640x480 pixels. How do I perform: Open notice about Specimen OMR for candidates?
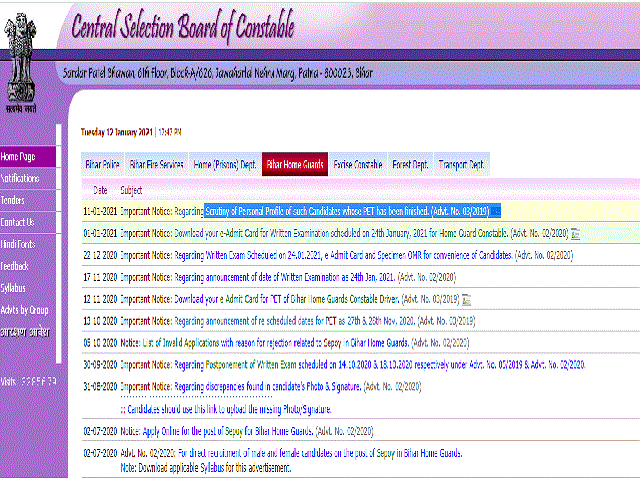coord(343,256)
